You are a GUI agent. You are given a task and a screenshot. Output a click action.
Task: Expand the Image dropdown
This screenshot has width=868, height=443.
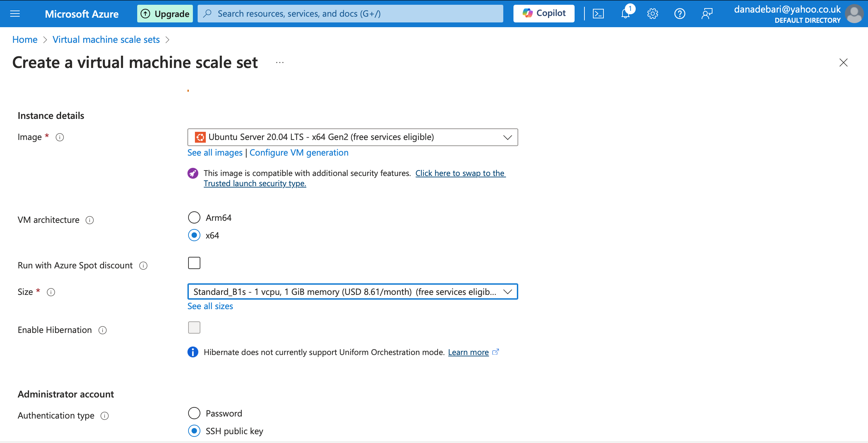(352, 137)
